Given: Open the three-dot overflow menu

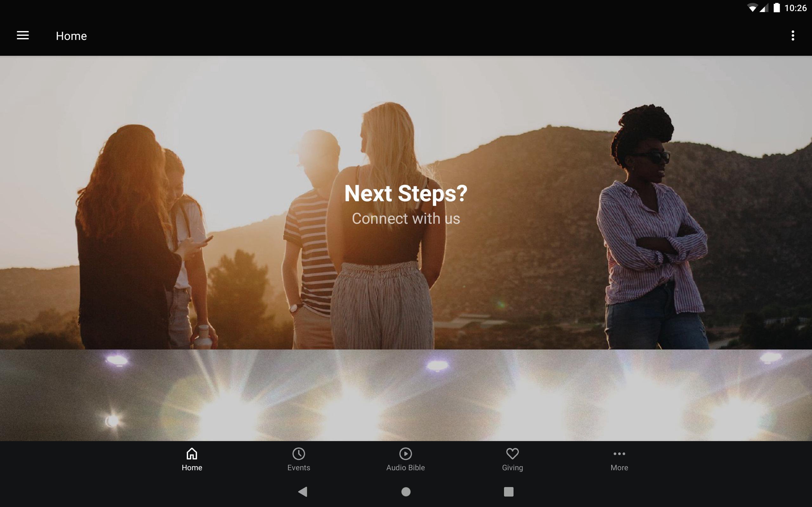Looking at the screenshot, I should pos(793,35).
